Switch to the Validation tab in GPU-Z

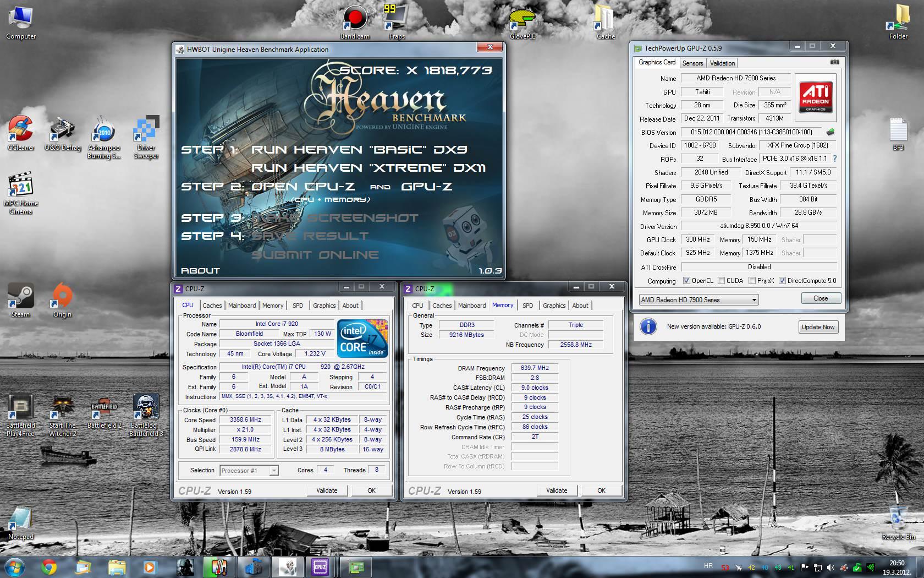pos(722,63)
